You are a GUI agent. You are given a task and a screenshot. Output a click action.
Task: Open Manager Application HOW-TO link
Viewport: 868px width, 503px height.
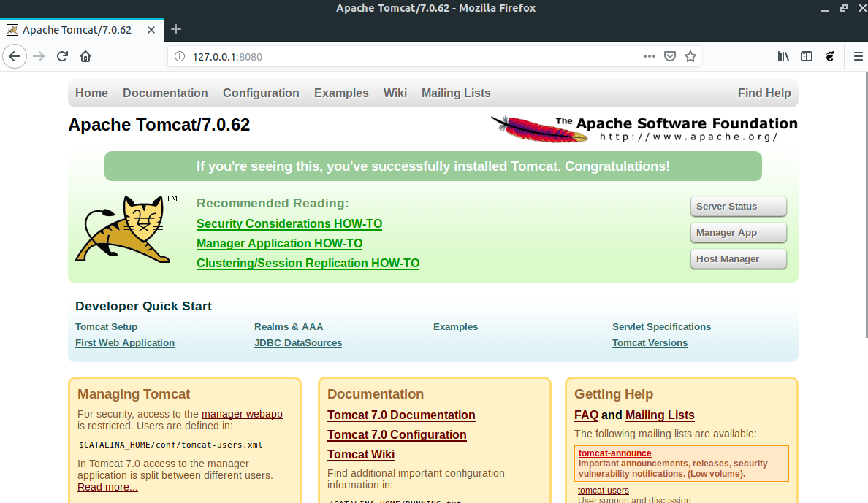[280, 244]
